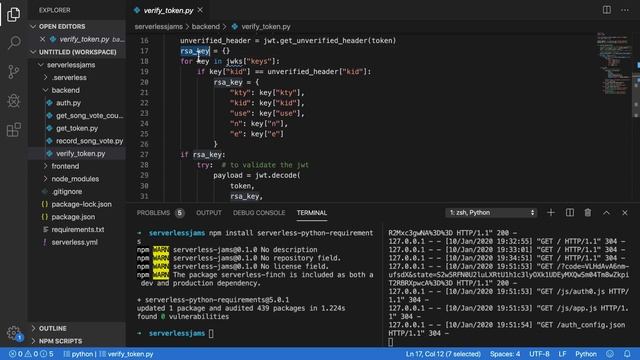Close the verify_token.py editor tab
The width and height of the screenshot is (640, 360).
[200, 10]
